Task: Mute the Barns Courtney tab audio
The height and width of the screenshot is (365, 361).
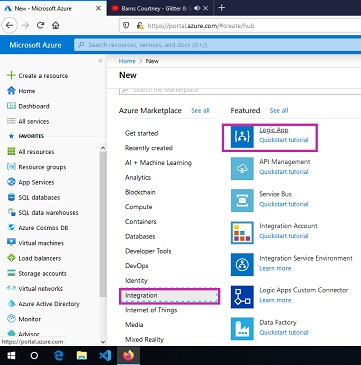Action: coord(197,8)
